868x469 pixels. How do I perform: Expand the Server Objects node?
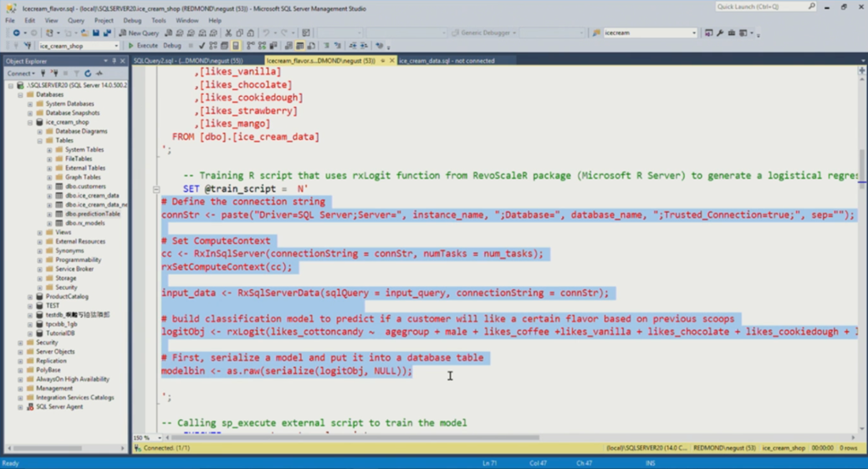[20, 352]
